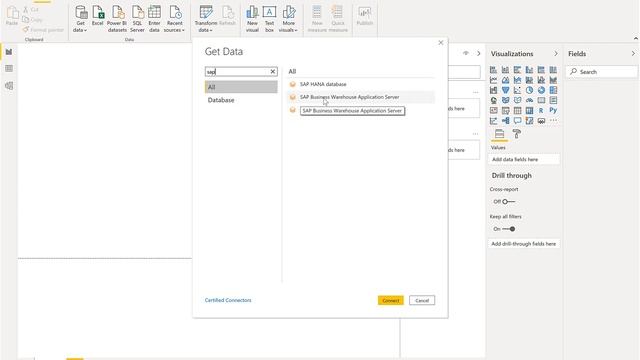640x360 pixels.
Task: Select the Python (Py) visual
Action: click(x=553, y=111)
